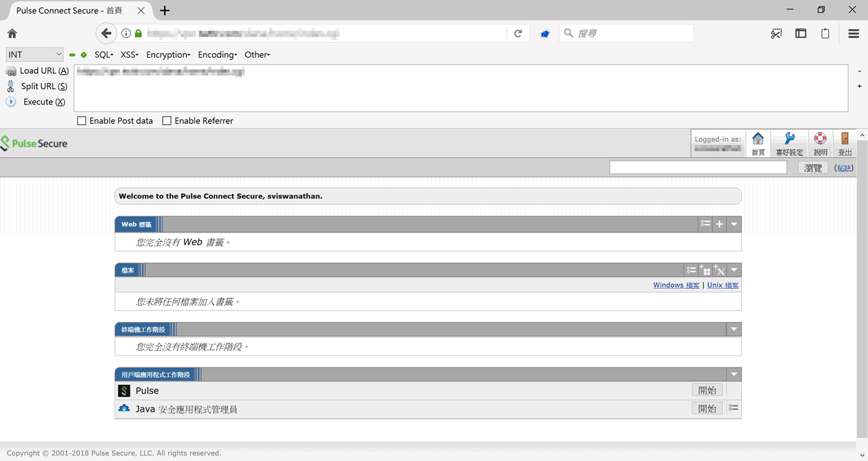
Task: Click the green minus icon in HackBar
Action: point(72,55)
